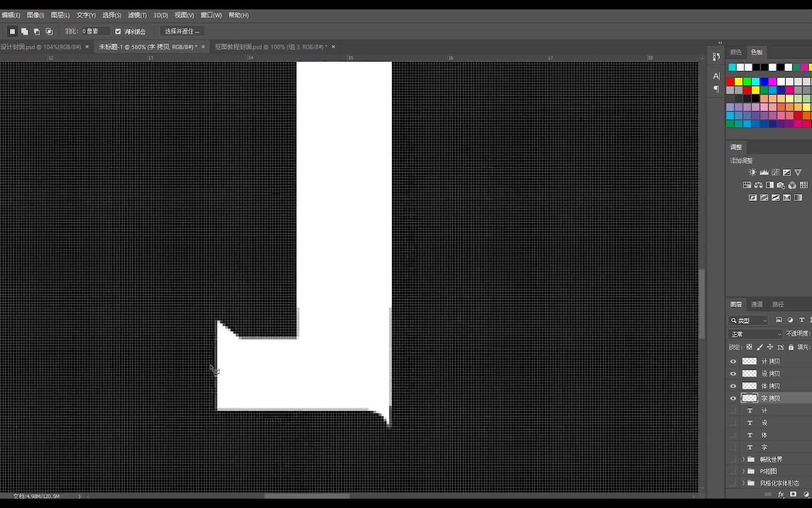Add a Channel Mixer adjustment
Screen dimensions: 812x508
pos(792,185)
